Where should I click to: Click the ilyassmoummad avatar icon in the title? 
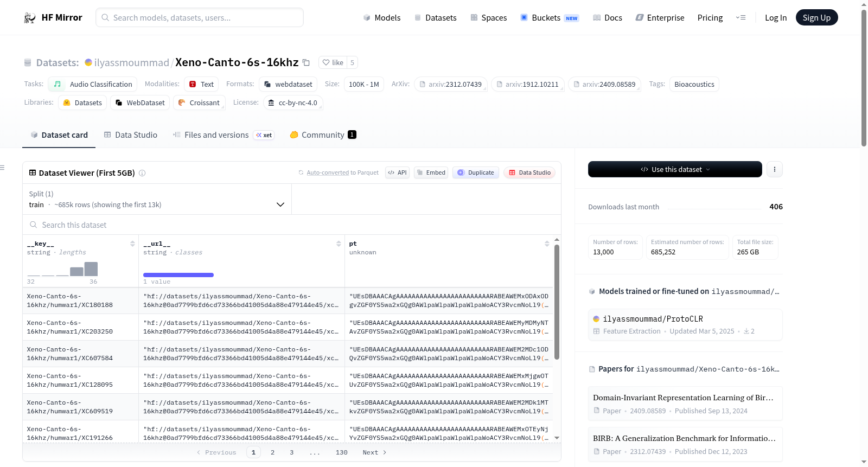(x=88, y=62)
